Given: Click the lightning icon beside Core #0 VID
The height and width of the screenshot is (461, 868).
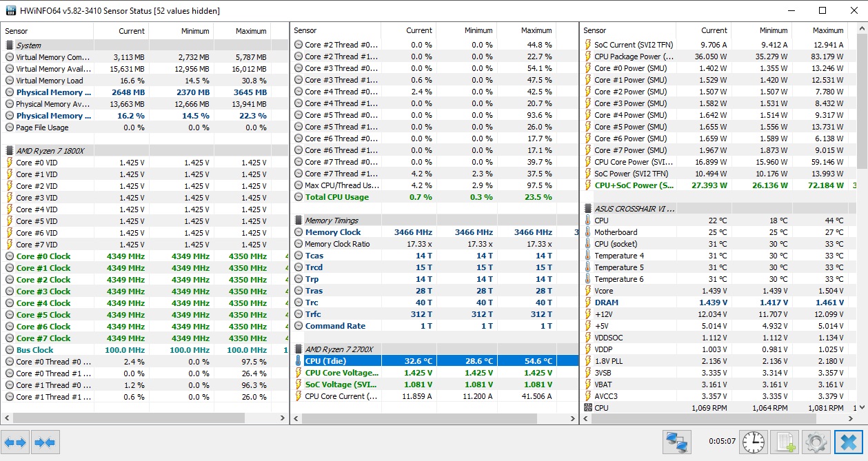Looking at the screenshot, I should 10,163.
